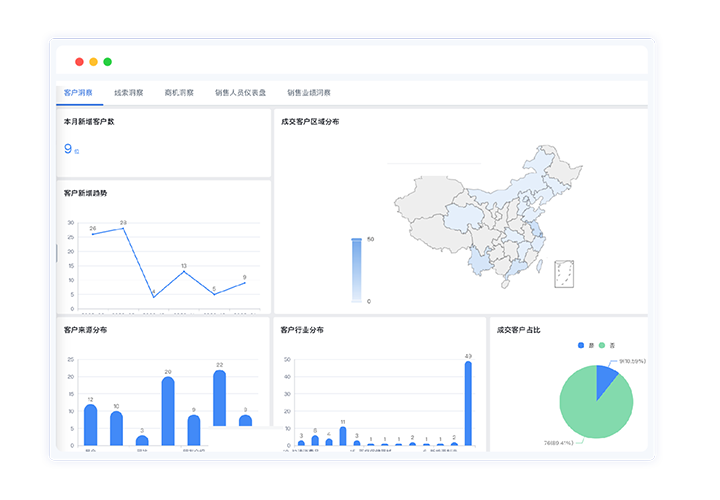
Task: Toggle the green 否 legend item
Action: coord(606,345)
